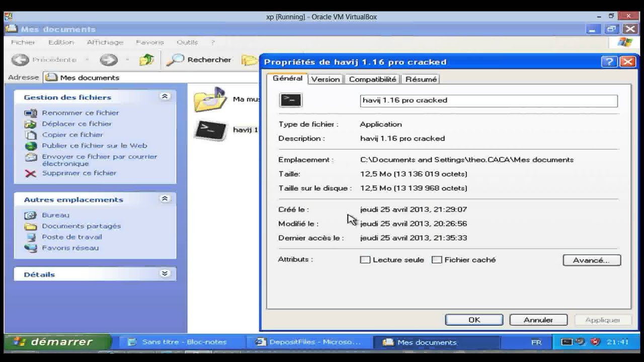Click the Copier ce fichier icon
Image resolution: width=644 pixels, height=362 pixels.
coord(31,135)
